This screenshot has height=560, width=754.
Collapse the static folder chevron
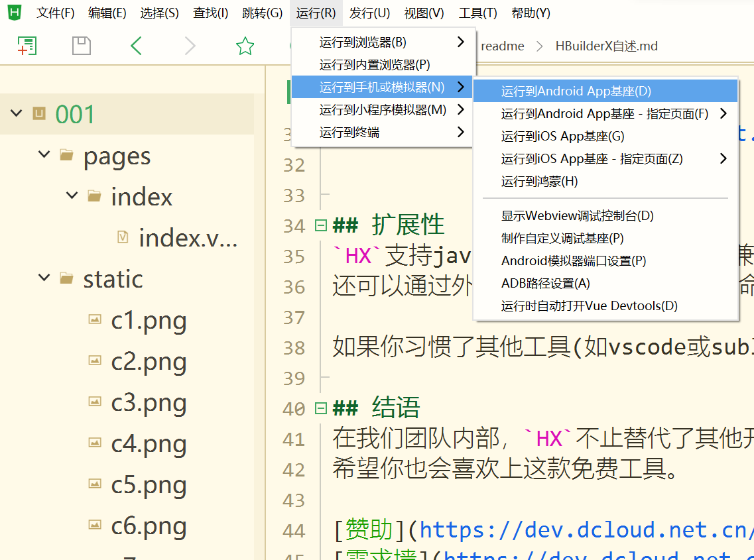point(44,278)
